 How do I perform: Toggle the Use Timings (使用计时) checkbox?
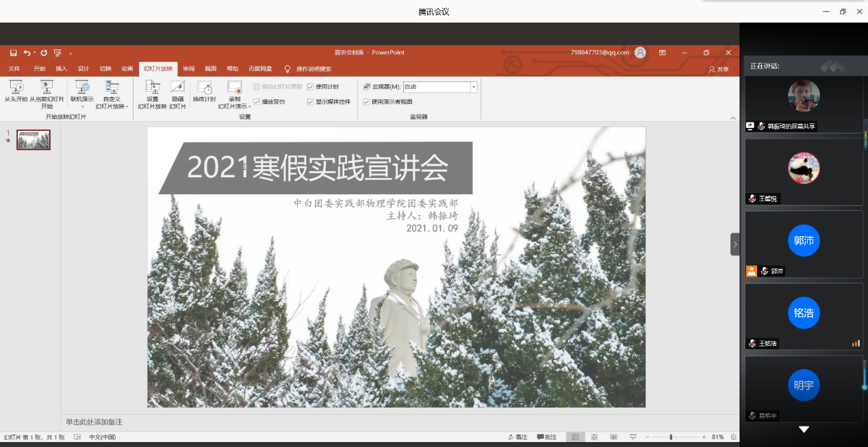[x=311, y=87]
